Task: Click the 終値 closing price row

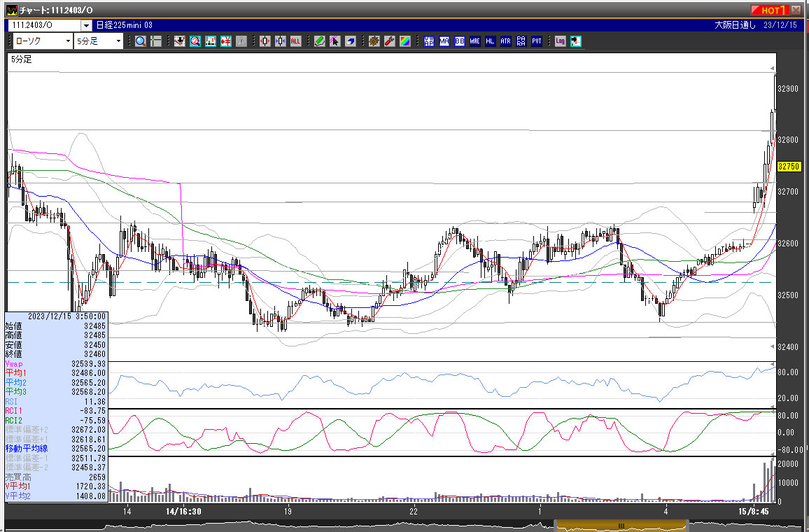Action: (x=55, y=354)
